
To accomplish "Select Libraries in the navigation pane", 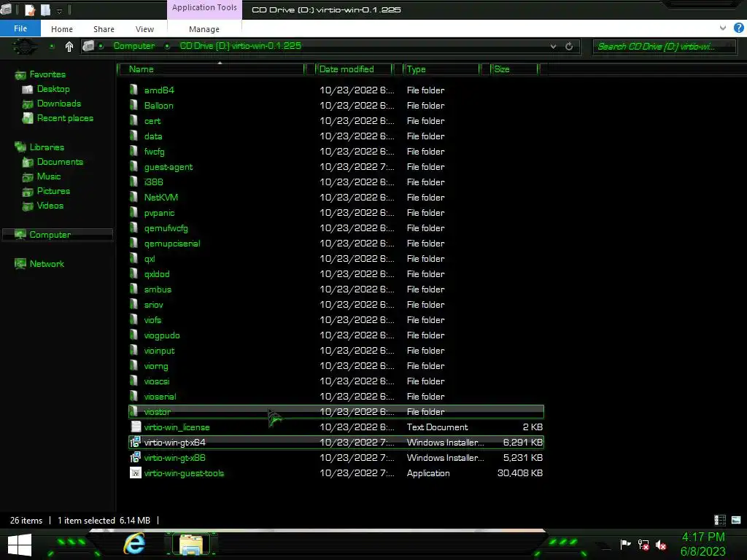I will pos(47,147).
